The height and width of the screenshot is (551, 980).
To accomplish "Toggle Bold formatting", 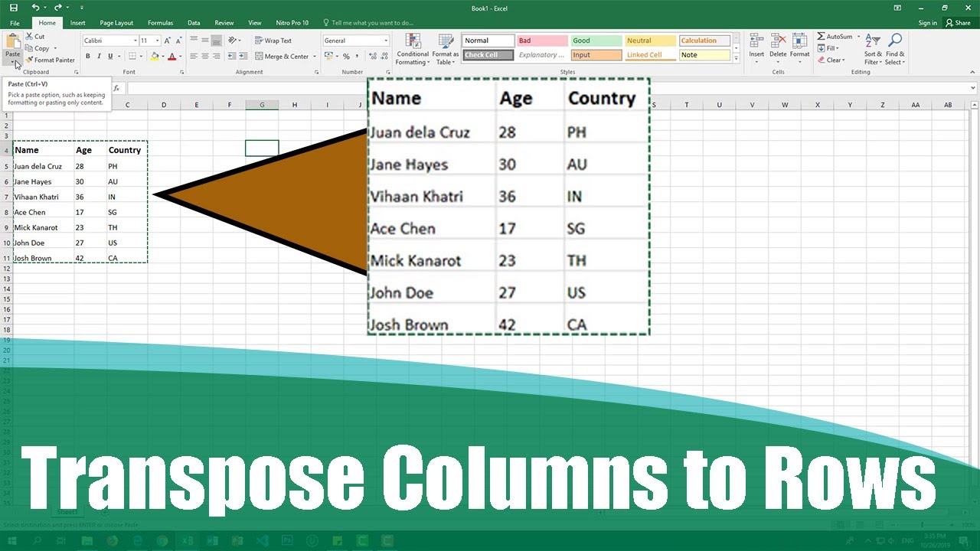I will pos(88,56).
